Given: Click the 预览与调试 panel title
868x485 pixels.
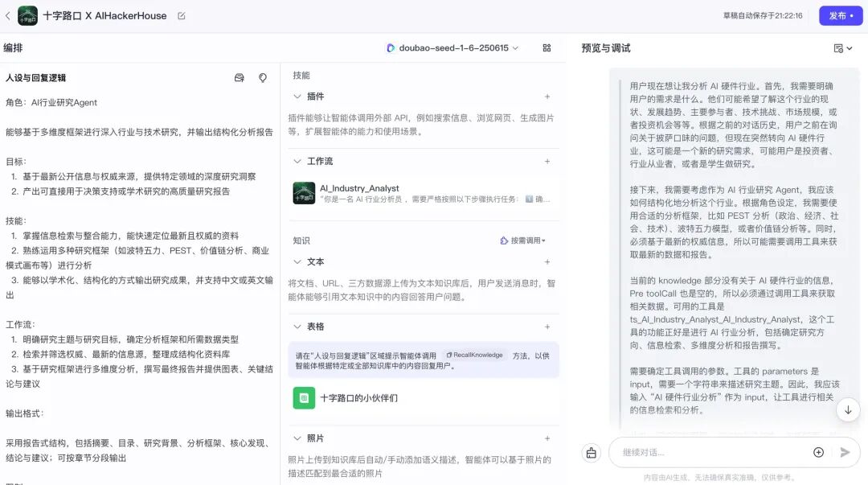Looking at the screenshot, I should [606, 48].
